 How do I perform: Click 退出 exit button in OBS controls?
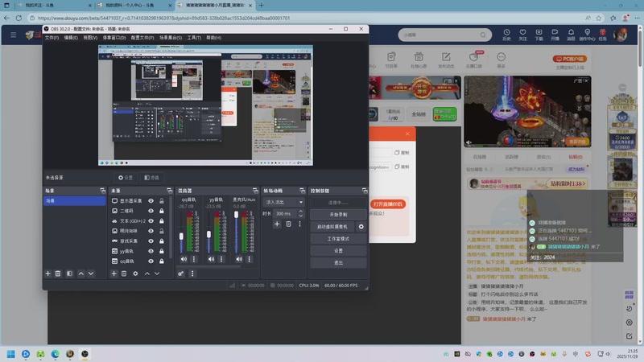pyautogui.click(x=338, y=263)
